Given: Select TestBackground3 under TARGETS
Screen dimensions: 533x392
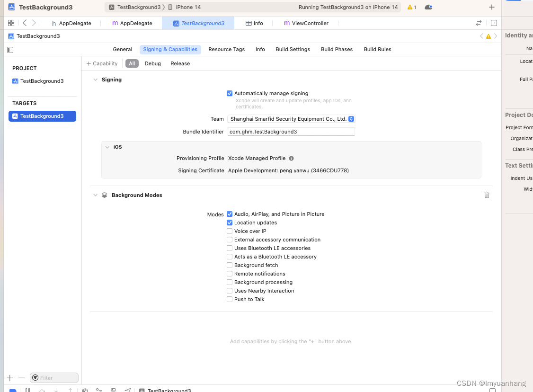Looking at the screenshot, I should pyautogui.click(x=42, y=116).
